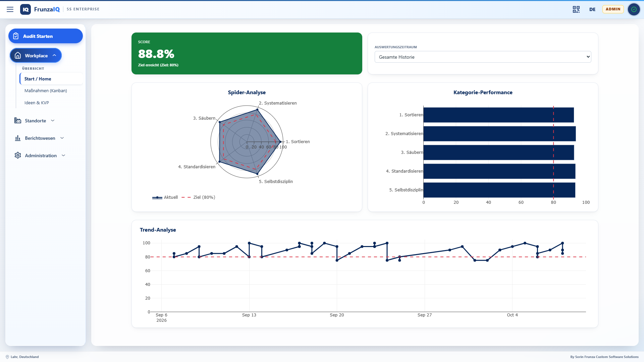Open the Gesamte Historie period dropdown
The image size is (644, 362).
click(x=483, y=57)
